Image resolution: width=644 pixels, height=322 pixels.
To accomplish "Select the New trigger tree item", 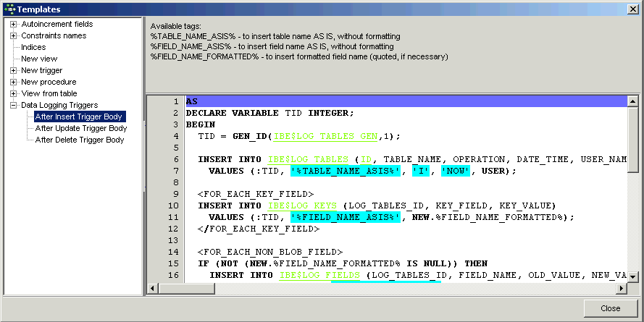I will [41, 71].
